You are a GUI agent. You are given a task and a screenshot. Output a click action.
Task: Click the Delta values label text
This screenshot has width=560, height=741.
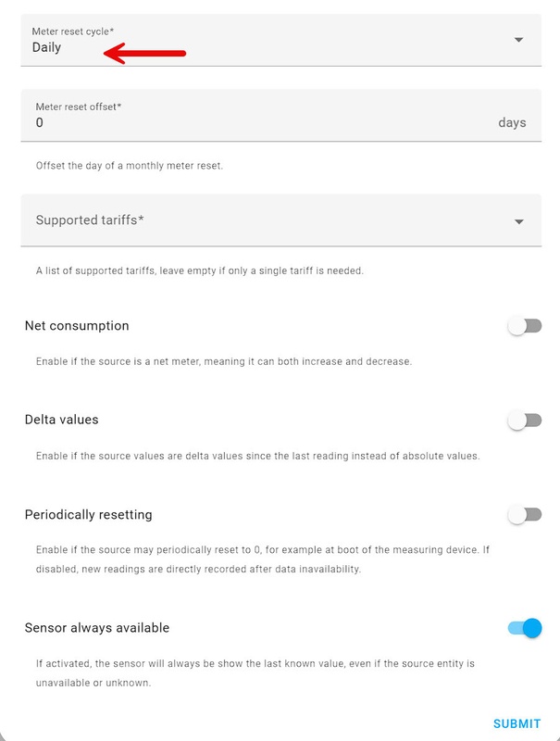[61, 420]
